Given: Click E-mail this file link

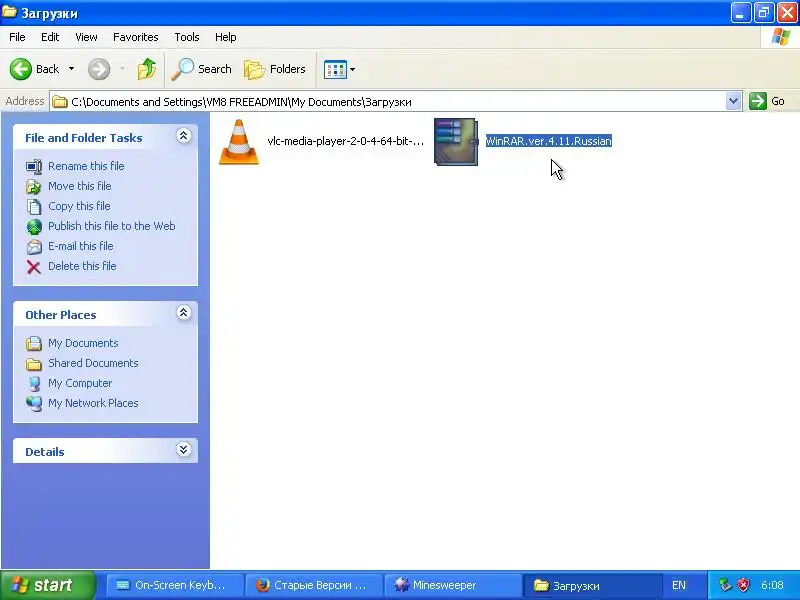Looking at the screenshot, I should coord(81,245).
